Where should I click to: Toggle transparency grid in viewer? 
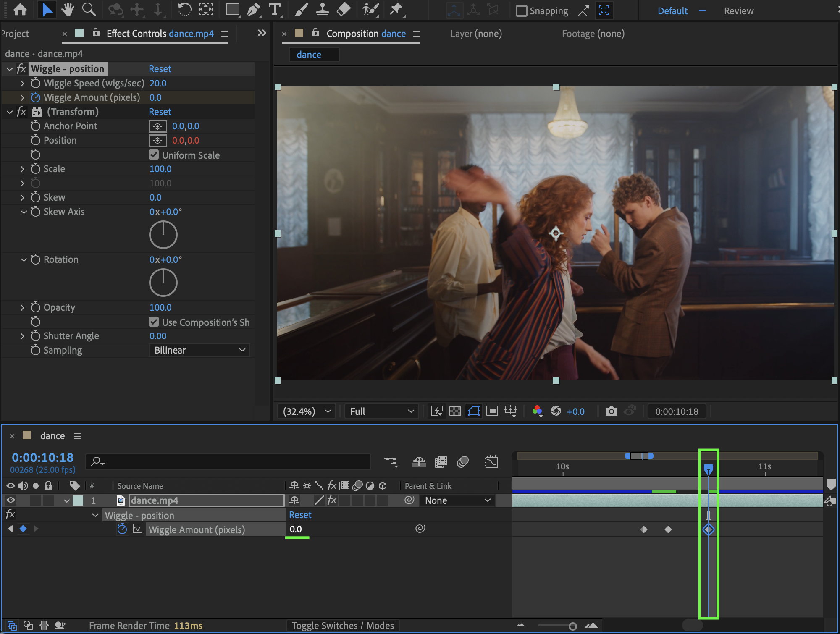pyautogui.click(x=455, y=411)
